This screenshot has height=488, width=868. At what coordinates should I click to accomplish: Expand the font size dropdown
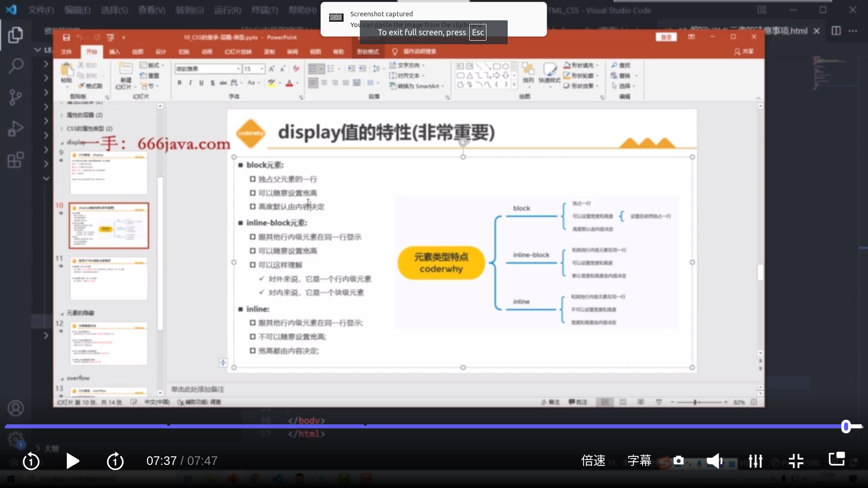tap(262, 69)
